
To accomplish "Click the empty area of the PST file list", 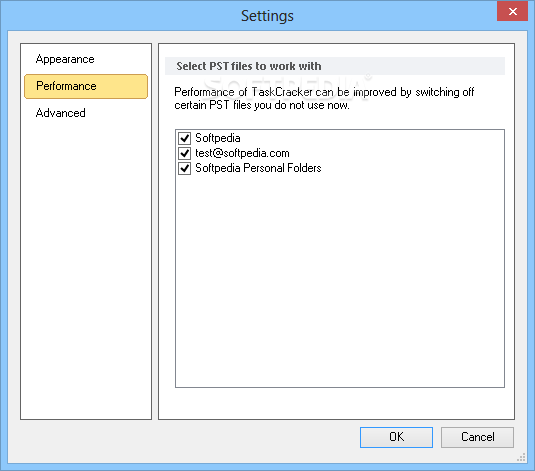I will coord(340,280).
